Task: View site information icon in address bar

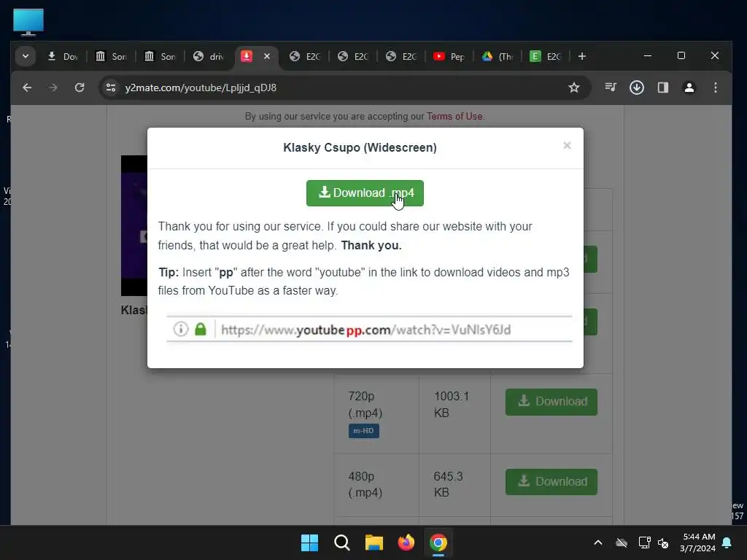Action: pos(111,87)
